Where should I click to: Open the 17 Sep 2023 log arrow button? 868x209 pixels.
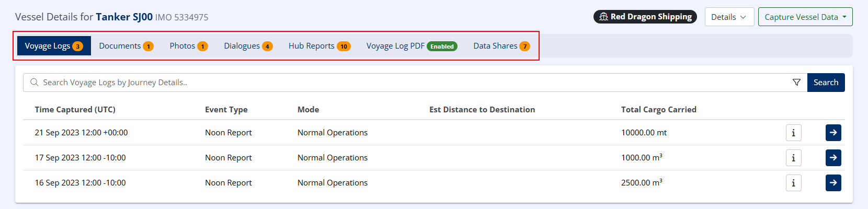[833, 158]
